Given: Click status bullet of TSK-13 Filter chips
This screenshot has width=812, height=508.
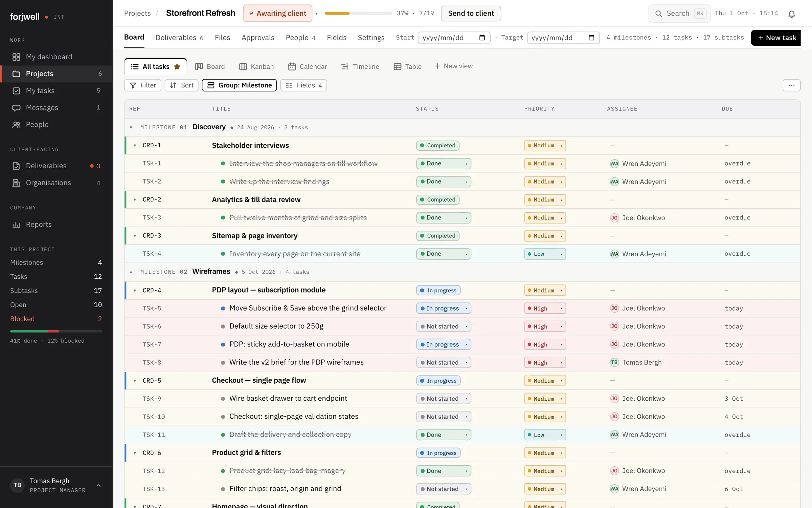Looking at the screenshot, I should pos(223,489).
